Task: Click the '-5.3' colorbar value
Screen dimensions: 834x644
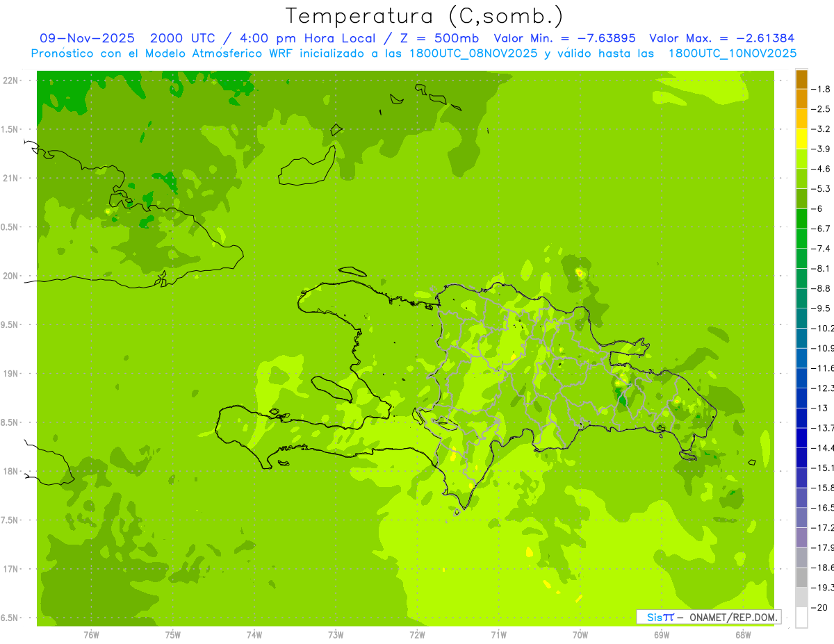Action: [x=821, y=189]
